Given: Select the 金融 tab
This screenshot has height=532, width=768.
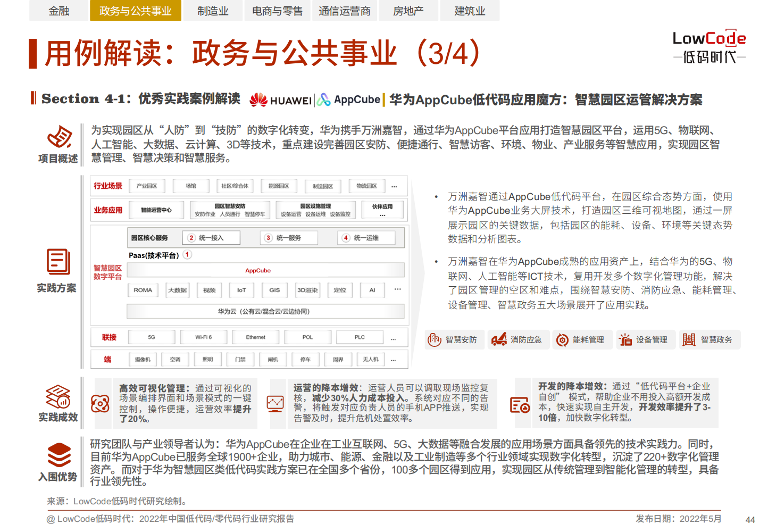Looking at the screenshot, I should pos(59,11).
